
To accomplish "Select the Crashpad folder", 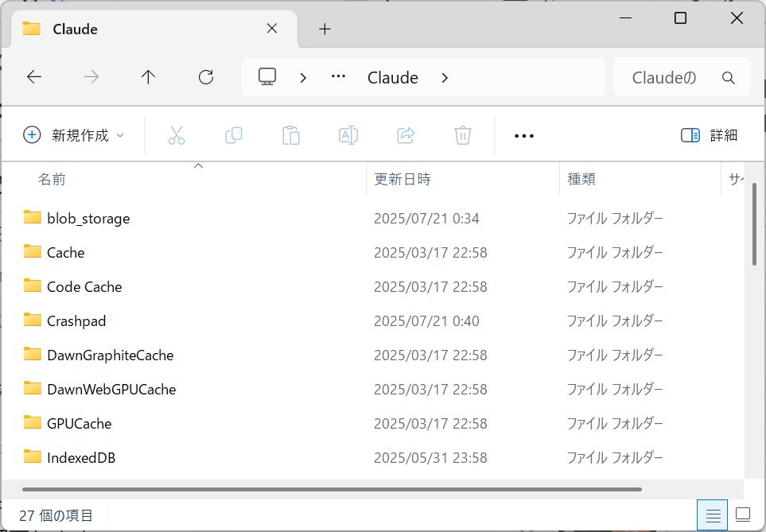I will tap(76, 321).
